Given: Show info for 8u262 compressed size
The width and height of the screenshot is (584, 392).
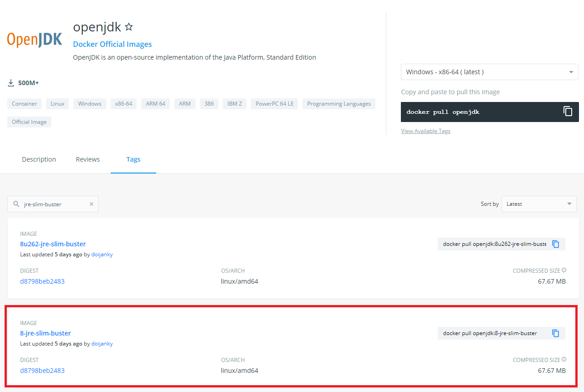Looking at the screenshot, I should [564, 270].
